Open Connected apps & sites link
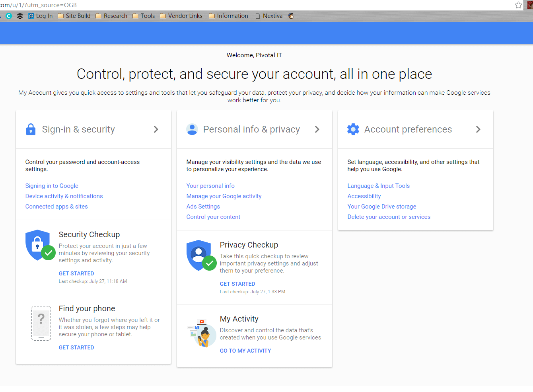Screen dimensions: 533x392 coord(56,207)
